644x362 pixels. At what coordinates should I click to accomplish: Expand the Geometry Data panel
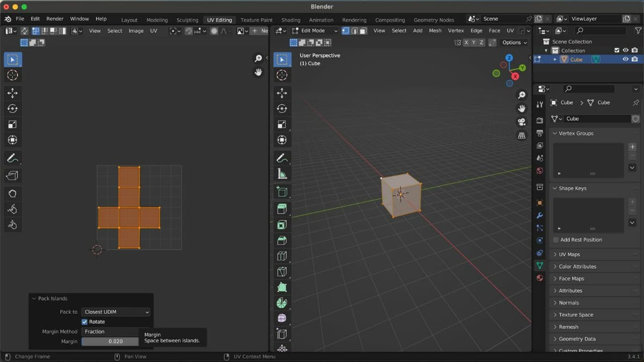coord(555,339)
